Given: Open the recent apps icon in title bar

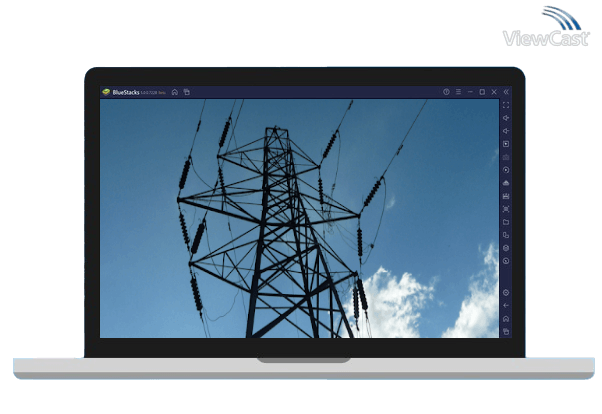Looking at the screenshot, I should pyautogui.click(x=187, y=92).
